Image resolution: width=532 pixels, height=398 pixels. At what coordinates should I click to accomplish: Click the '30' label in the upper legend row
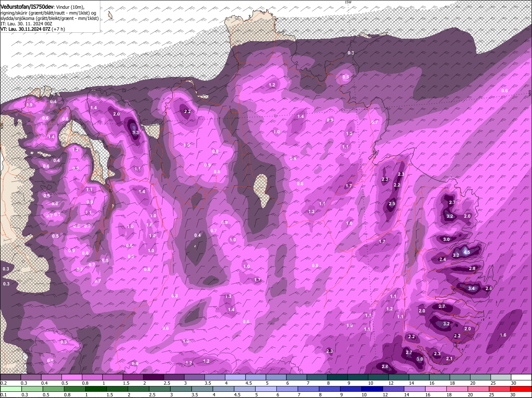tap(514, 383)
